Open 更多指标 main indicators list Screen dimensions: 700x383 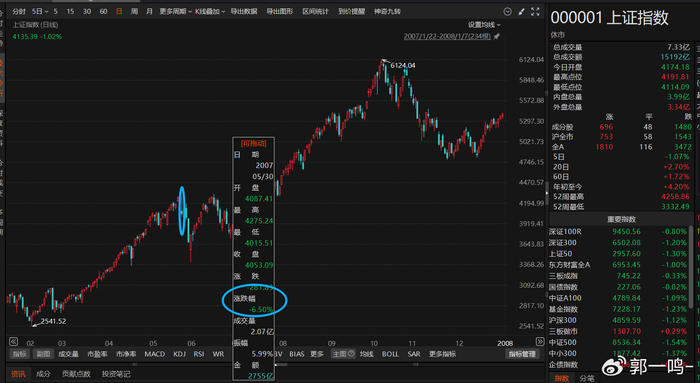(x=442, y=354)
